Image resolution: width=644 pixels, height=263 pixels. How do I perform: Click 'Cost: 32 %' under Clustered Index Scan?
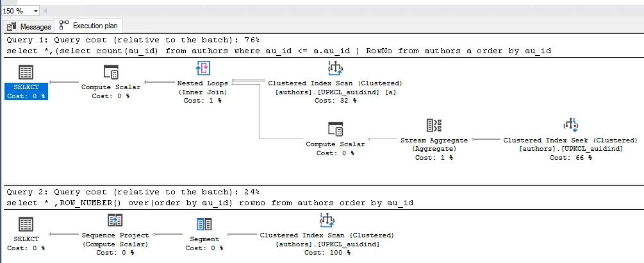[335, 101]
